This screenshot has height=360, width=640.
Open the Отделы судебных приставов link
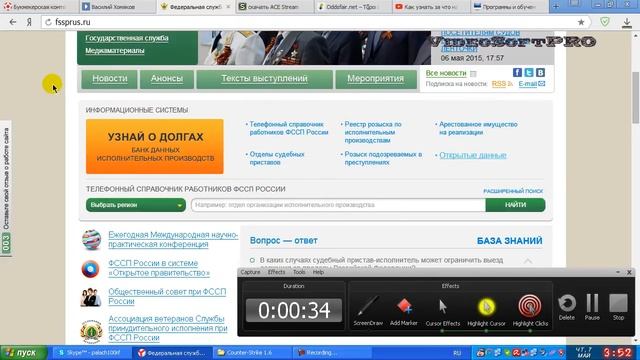click(x=277, y=158)
